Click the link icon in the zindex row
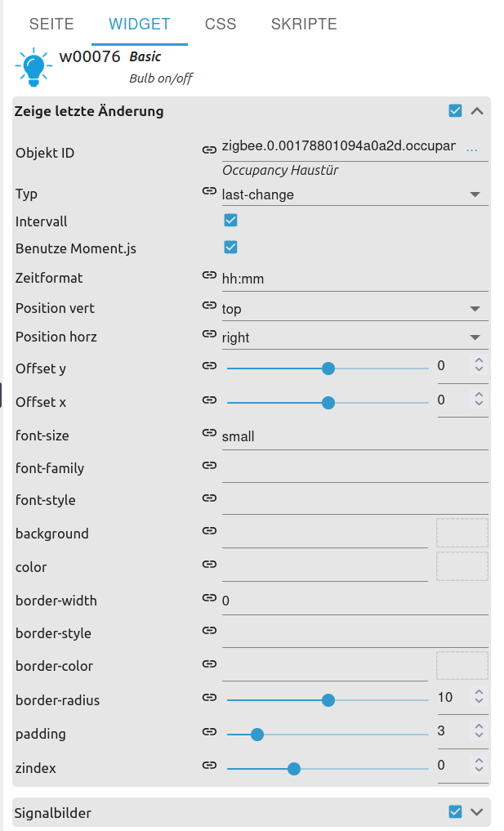The height and width of the screenshot is (831, 504). pyautogui.click(x=209, y=765)
